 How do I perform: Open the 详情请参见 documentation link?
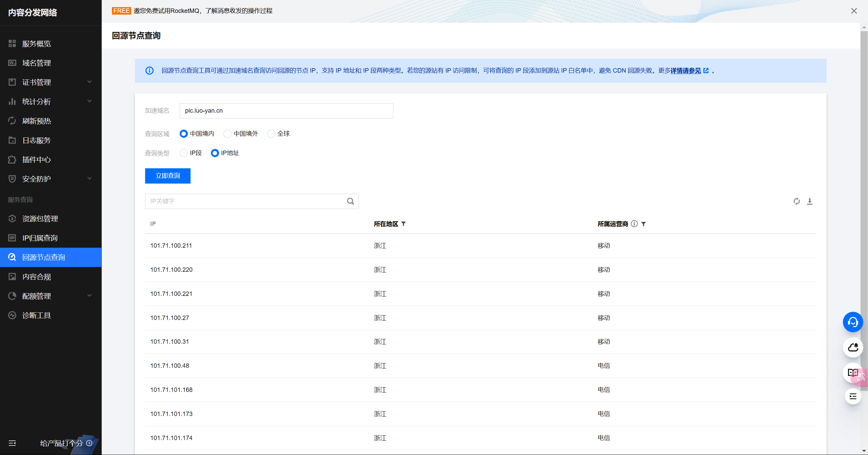[x=686, y=71]
